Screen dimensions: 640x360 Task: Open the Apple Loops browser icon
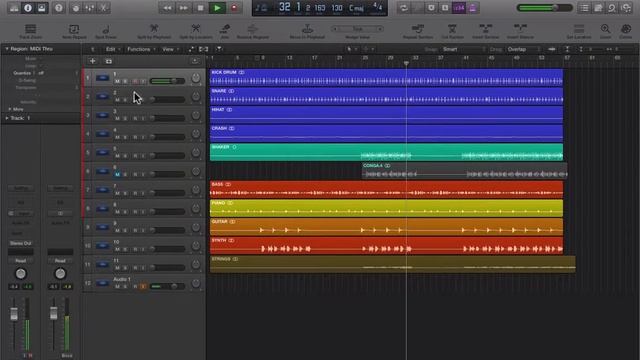(x=612, y=8)
